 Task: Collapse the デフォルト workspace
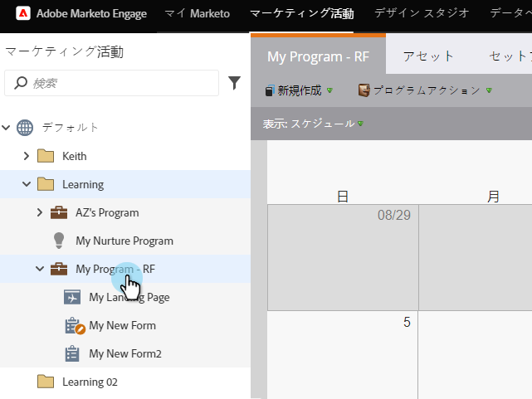(x=6, y=128)
